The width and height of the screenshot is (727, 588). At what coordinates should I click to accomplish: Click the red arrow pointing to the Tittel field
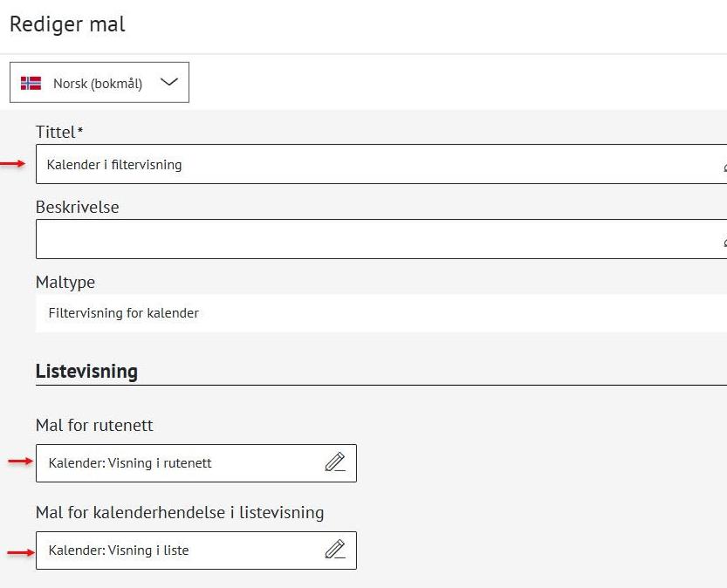[x=13, y=164]
